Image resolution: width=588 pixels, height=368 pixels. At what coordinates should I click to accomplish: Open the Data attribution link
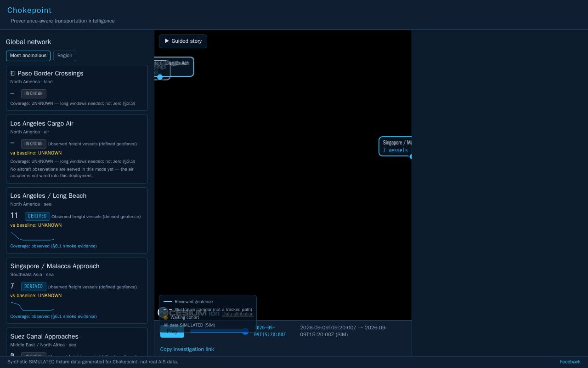click(238, 314)
